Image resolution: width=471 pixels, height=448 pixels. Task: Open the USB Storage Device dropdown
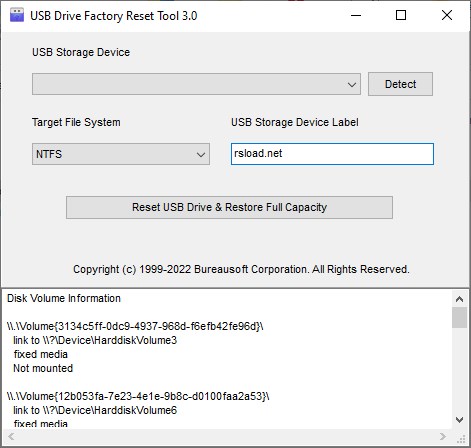point(196,84)
